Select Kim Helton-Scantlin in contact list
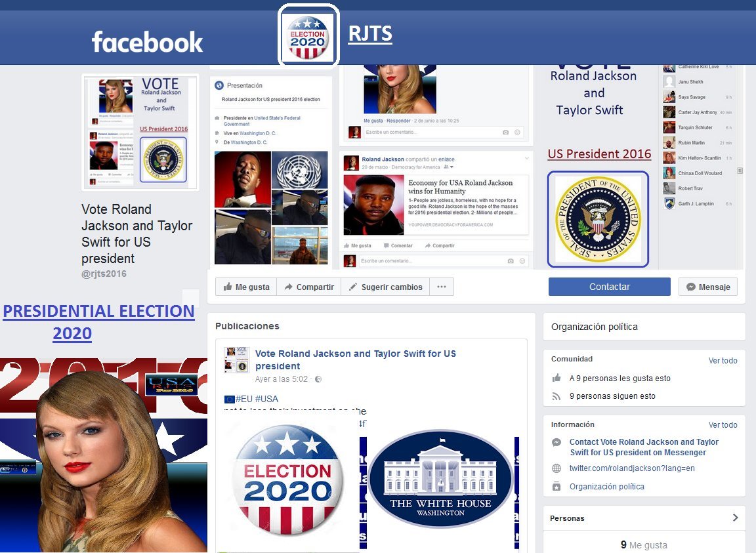756x553 pixels. 697,158
